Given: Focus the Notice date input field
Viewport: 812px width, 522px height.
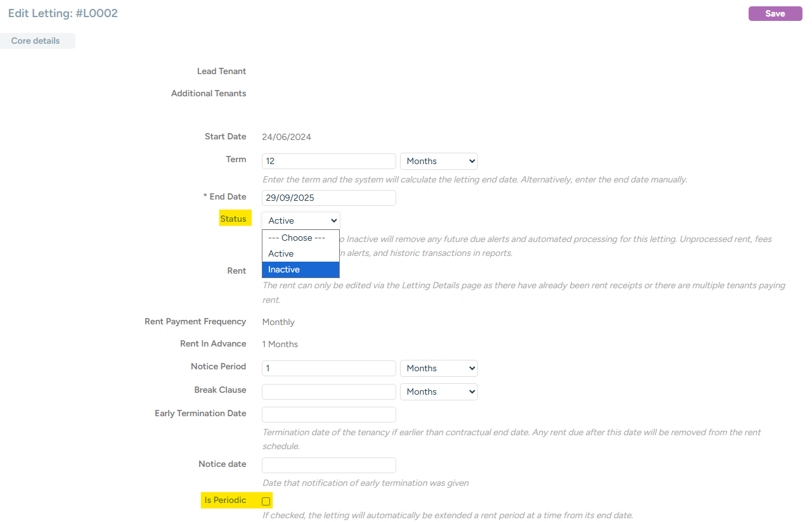Looking at the screenshot, I should [328, 465].
